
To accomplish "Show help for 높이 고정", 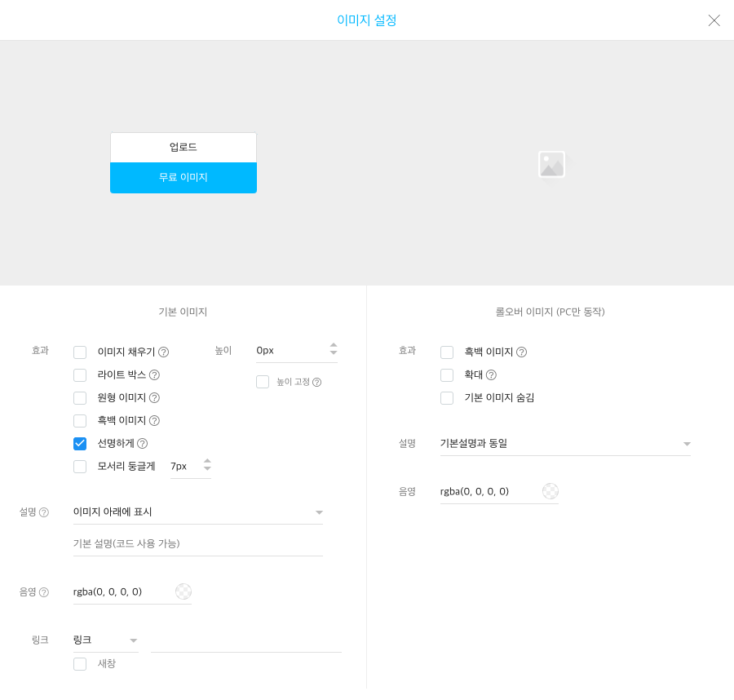I will coord(317,383).
